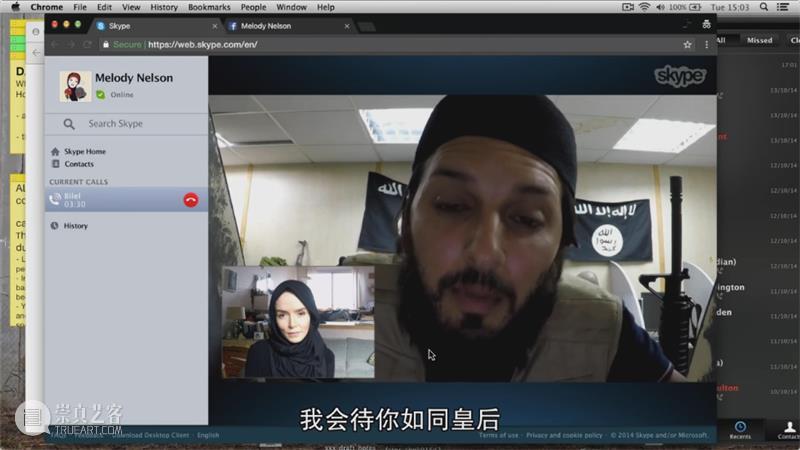
Task: Click the Online status icon
Action: 101,94
